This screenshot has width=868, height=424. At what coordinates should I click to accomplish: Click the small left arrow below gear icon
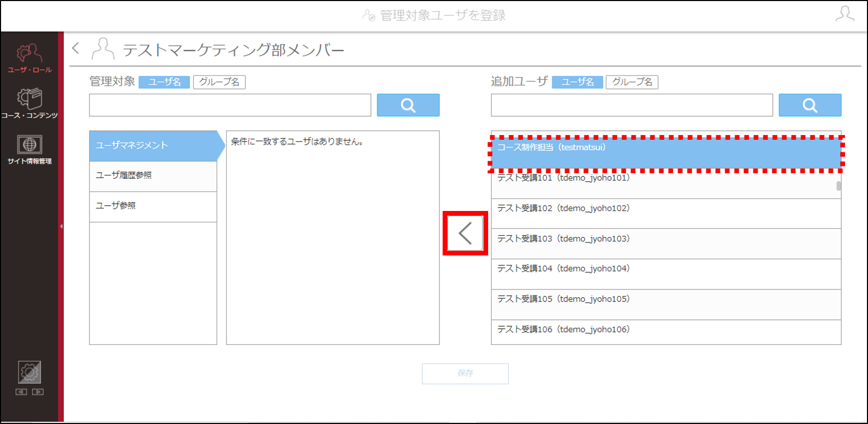point(21,392)
